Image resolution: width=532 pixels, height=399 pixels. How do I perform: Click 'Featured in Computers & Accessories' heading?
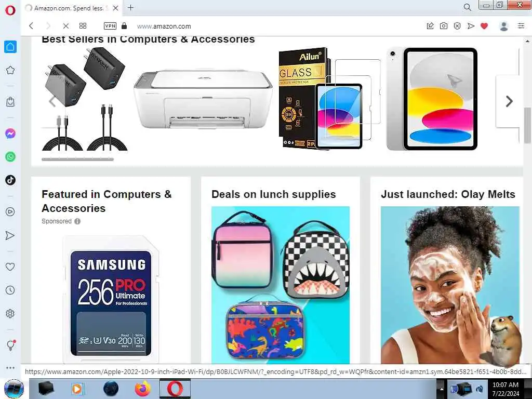(107, 201)
